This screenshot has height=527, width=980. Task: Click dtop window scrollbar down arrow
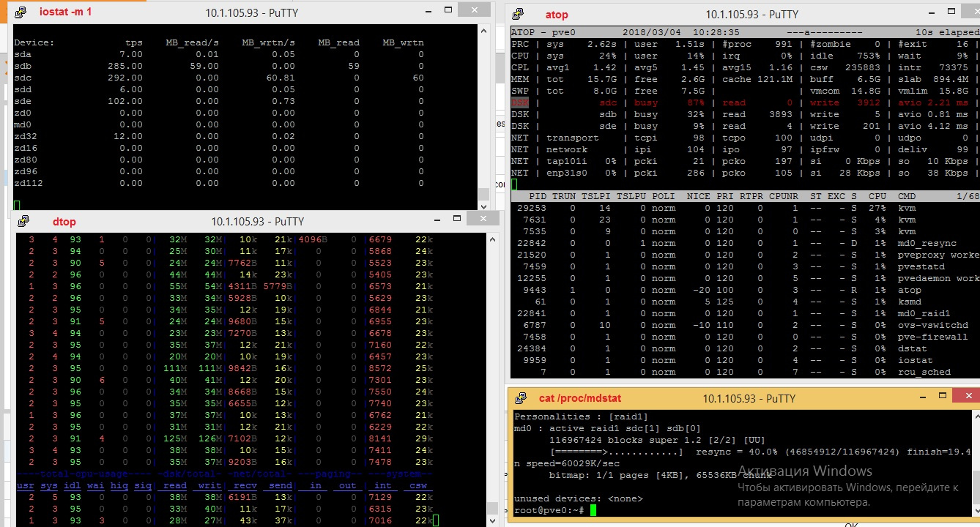click(493, 521)
